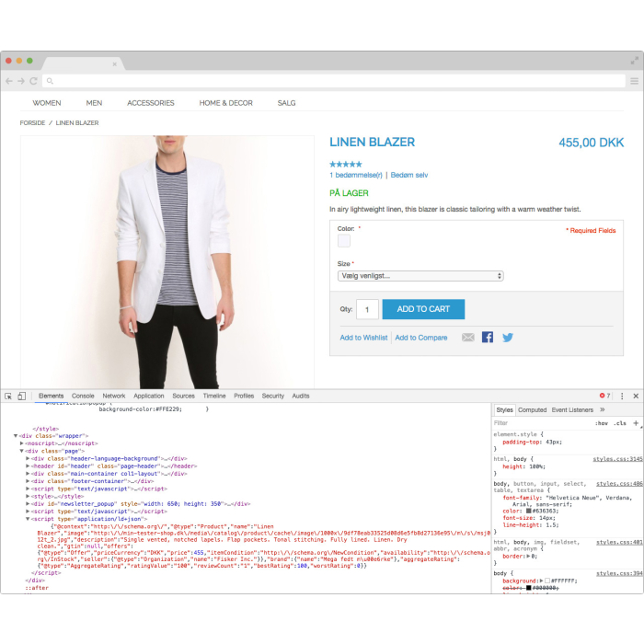This screenshot has height=644, width=644.
Task: Open the MEN category
Action: click(x=94, y=103)
